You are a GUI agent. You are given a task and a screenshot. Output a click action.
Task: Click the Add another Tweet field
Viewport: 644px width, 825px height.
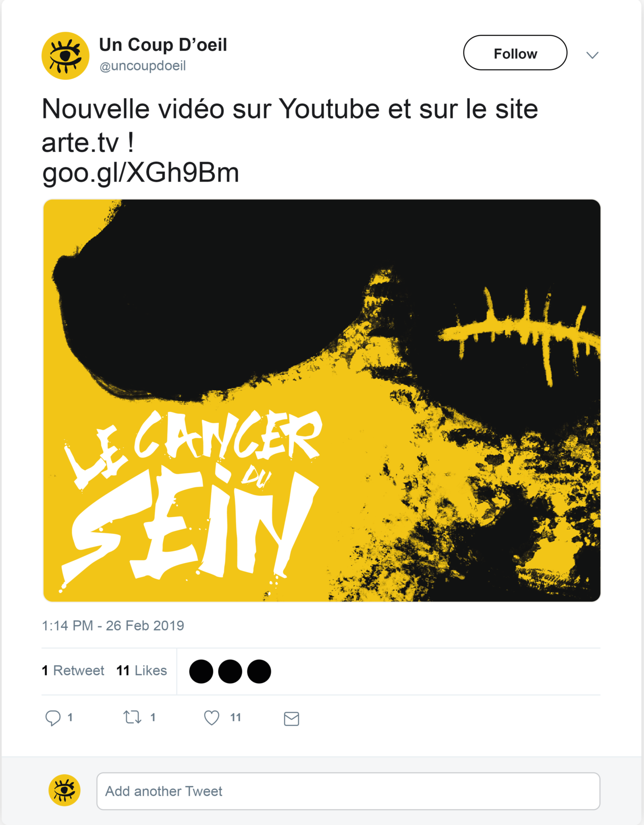pos(348,791)
